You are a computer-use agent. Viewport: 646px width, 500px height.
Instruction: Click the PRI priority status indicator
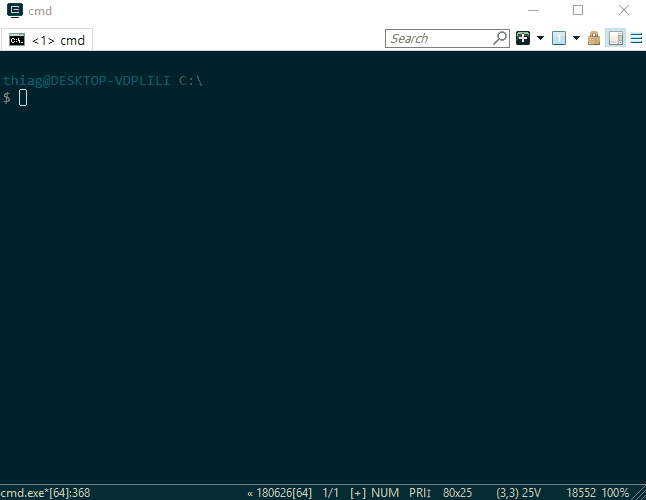coord(420,493)
